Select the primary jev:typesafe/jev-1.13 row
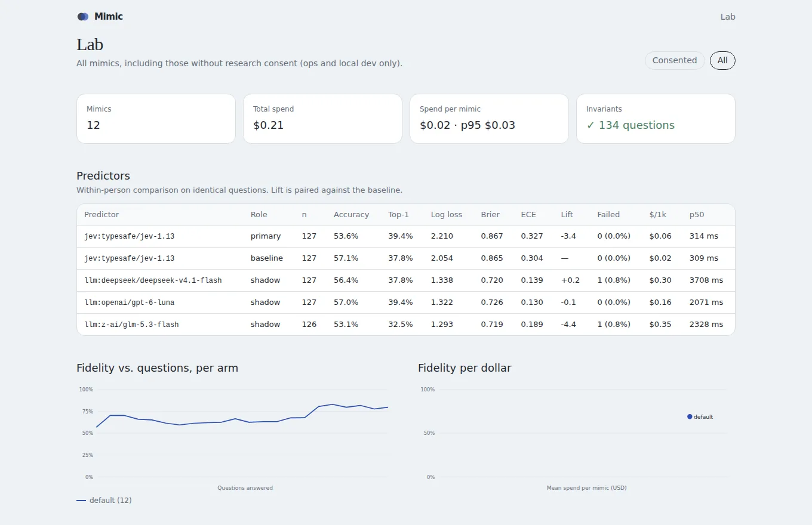812x525 pixels. [406, 236]
